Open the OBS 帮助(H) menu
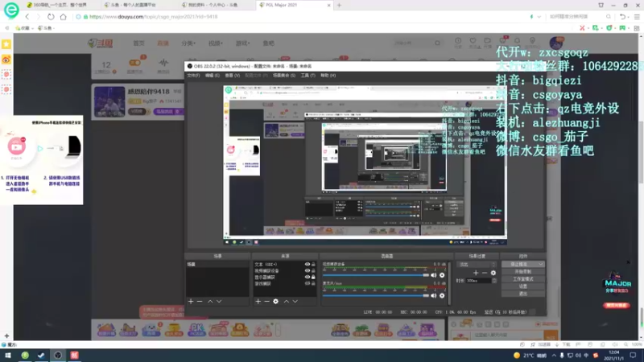This screenshot has width=644, height=362. 328,76
